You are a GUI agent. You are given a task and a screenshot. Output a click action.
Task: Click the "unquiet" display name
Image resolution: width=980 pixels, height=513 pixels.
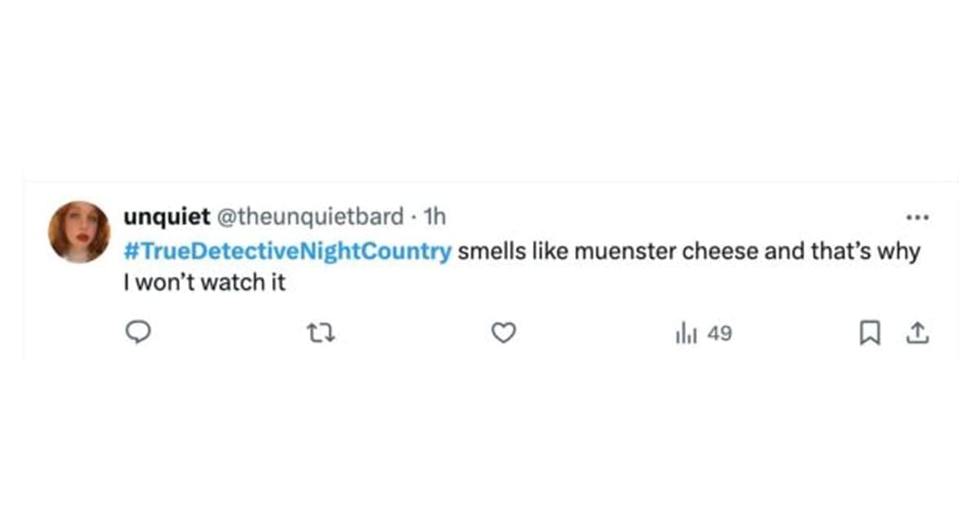coord(165,216)
